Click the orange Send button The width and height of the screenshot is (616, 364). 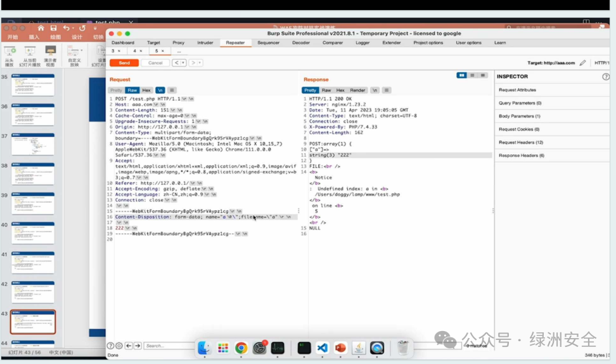(x=124, y=63)
